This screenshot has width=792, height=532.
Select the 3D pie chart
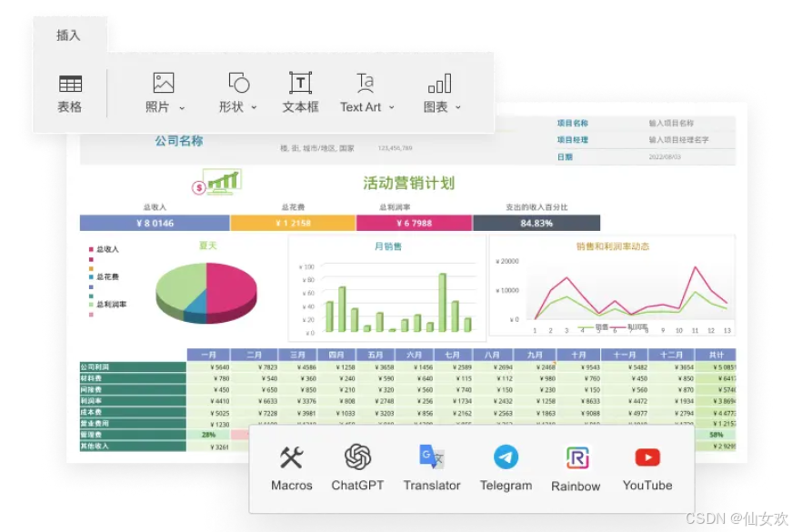point(206,293)
